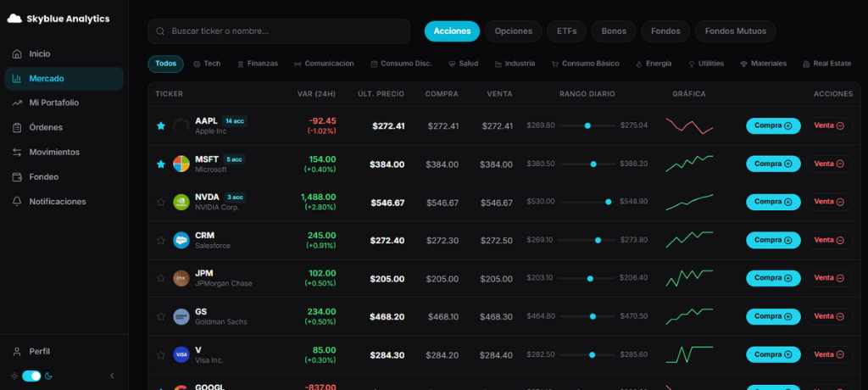Switch to the Opciones tab
868x390 pixels.
coord(513,31)
